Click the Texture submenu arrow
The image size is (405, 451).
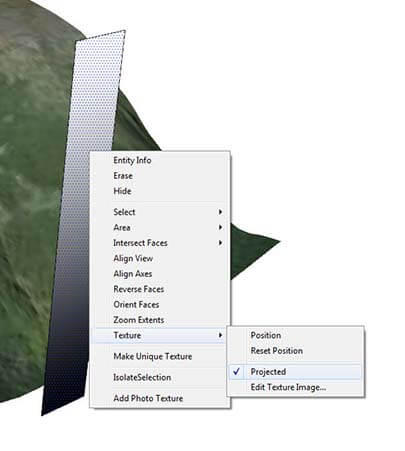click(220, 335)
